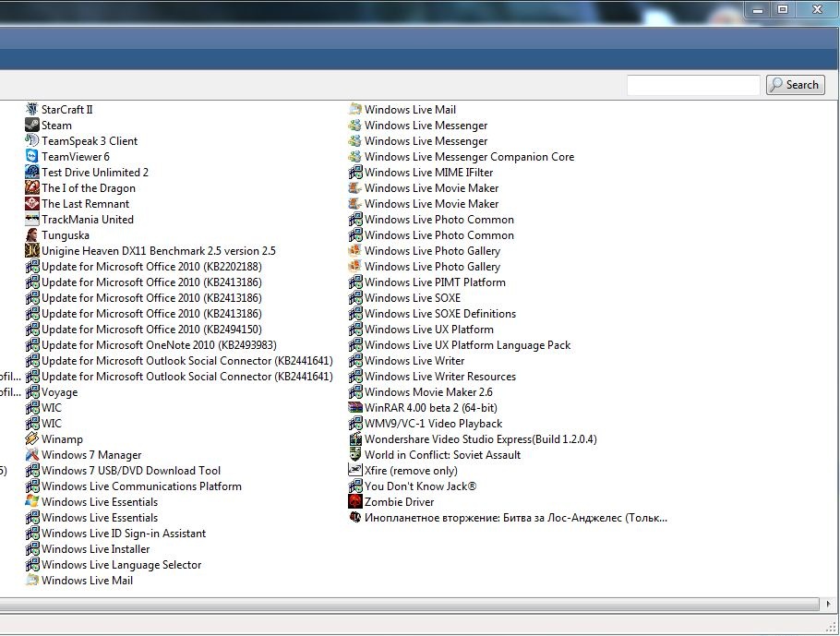Viewport: 840px width, 636px height.
Task: Select the Windows Live Essentials flag icon
Action: click(32, 501)
